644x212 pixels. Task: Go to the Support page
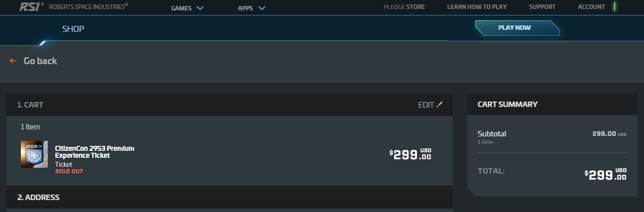(542, 7)
